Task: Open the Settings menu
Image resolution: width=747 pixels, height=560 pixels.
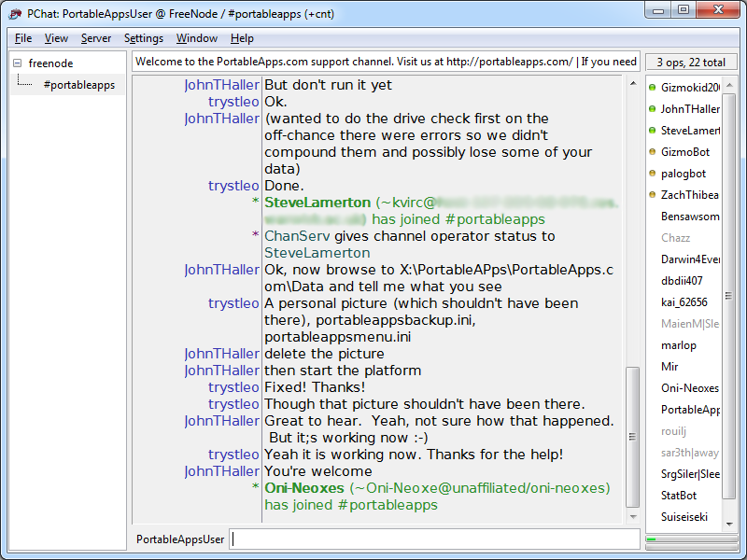Action: tap(143, 38)
